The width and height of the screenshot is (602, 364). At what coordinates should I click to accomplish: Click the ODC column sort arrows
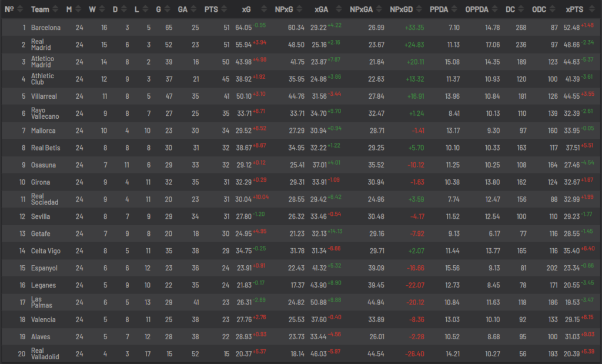tap(553, 9)
